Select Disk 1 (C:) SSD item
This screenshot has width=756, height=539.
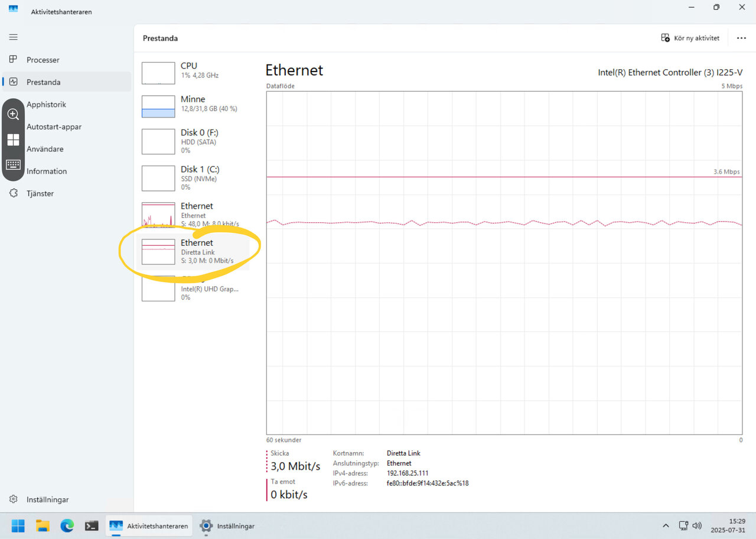[x=189, y=178]
